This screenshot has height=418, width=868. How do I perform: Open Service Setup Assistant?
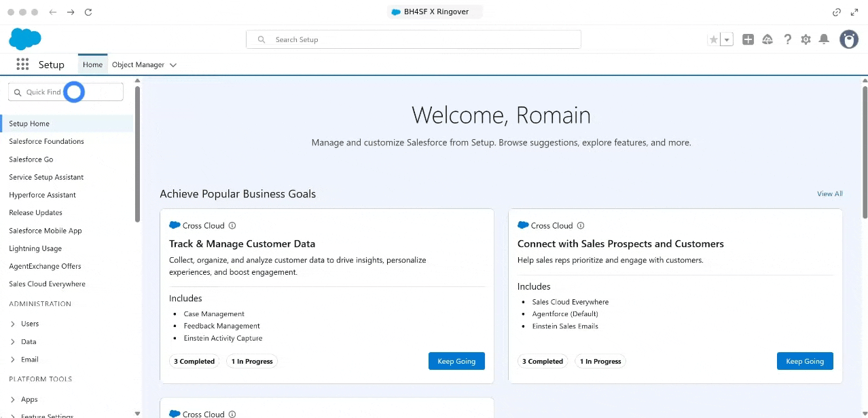(46, 177)
